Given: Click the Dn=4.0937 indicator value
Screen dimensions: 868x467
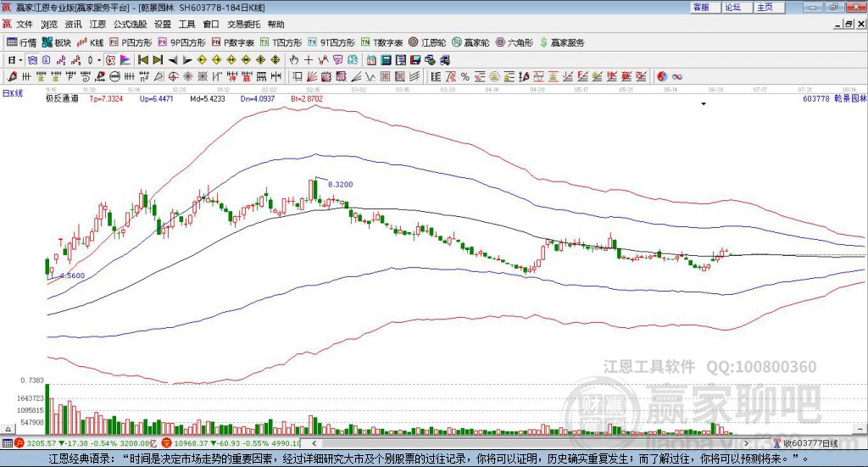Looking at the screenshot, I should click(x=258, y=98).
